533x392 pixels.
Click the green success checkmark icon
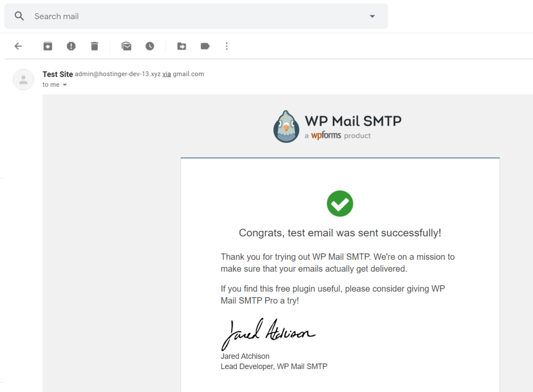point(340,204)
